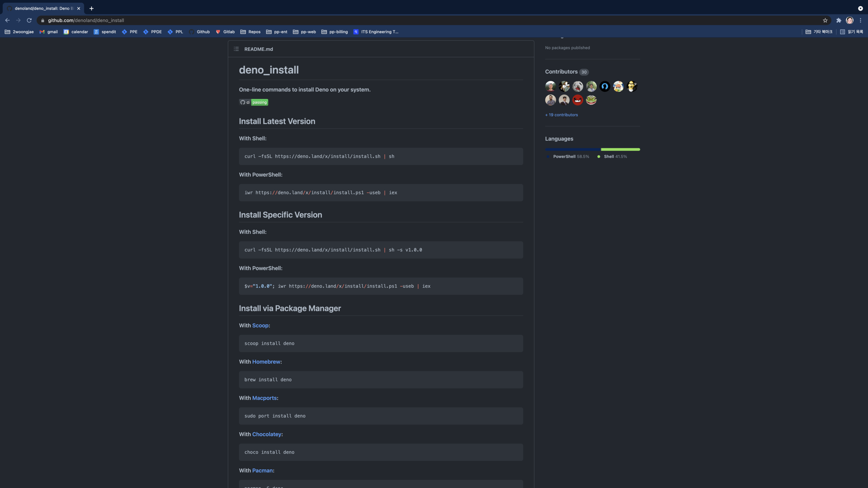Viewport: 868px width, 488px height.
Task: Open the README table of contents icon
Action: click(x=236, y=49)
